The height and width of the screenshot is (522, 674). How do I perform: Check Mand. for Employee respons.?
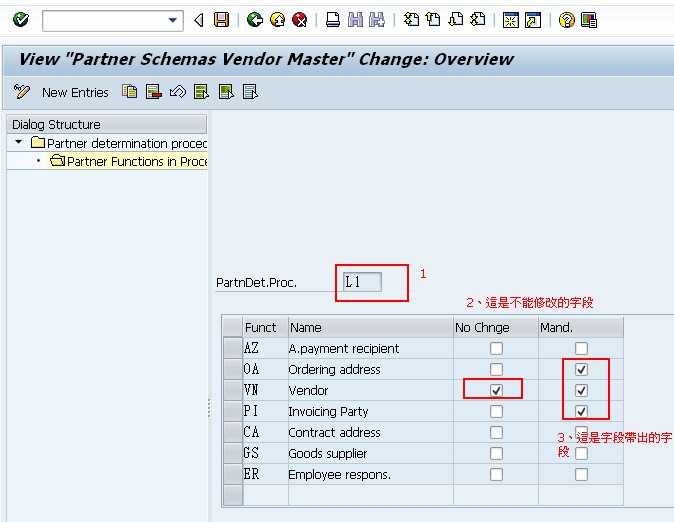pyautogui.click(x=581, y=474)
